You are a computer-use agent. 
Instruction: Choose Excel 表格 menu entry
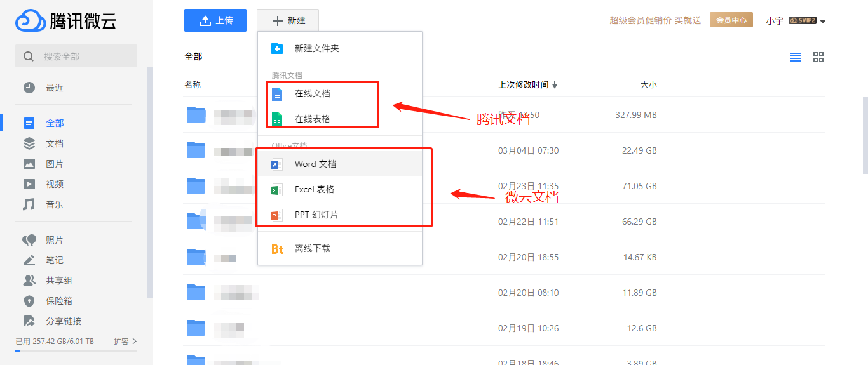point(340,190)
